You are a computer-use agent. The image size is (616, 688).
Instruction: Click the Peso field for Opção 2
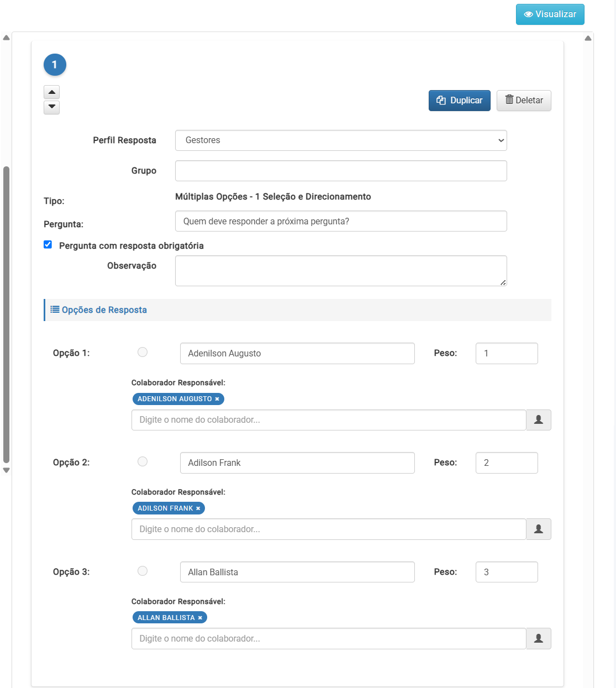coord(506,463)
